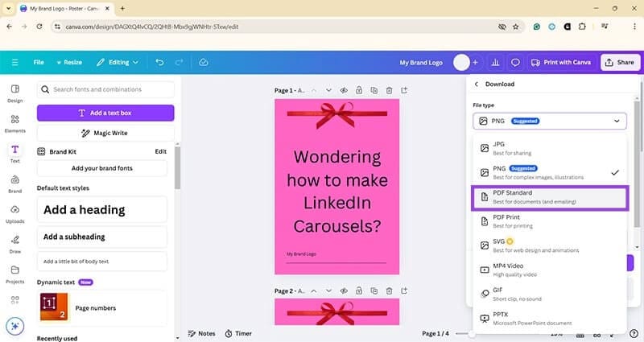Open the Draw sidebar tool
This screenshot has width=644, height=342.
coord(14,245)
